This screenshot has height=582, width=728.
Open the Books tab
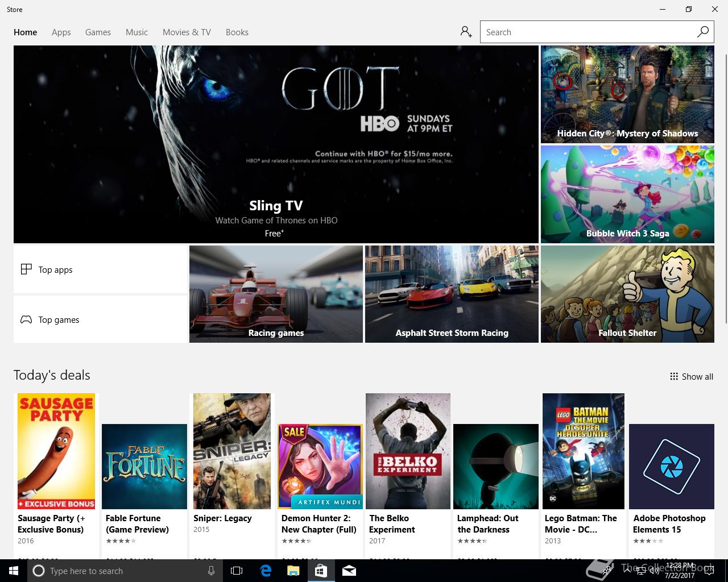[237, 32]
